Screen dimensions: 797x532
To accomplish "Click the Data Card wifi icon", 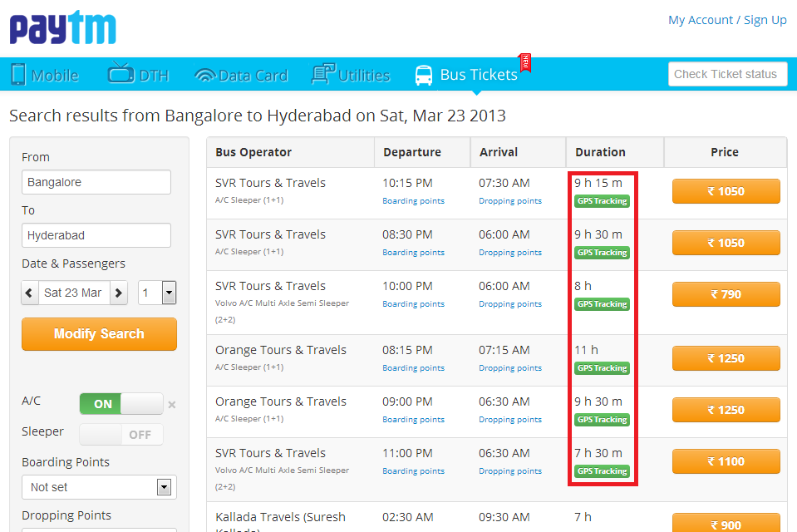I will [204, 75].
